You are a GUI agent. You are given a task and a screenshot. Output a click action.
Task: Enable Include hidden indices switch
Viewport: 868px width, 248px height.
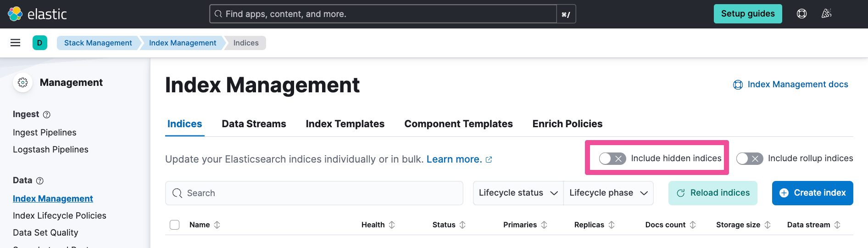612,158
